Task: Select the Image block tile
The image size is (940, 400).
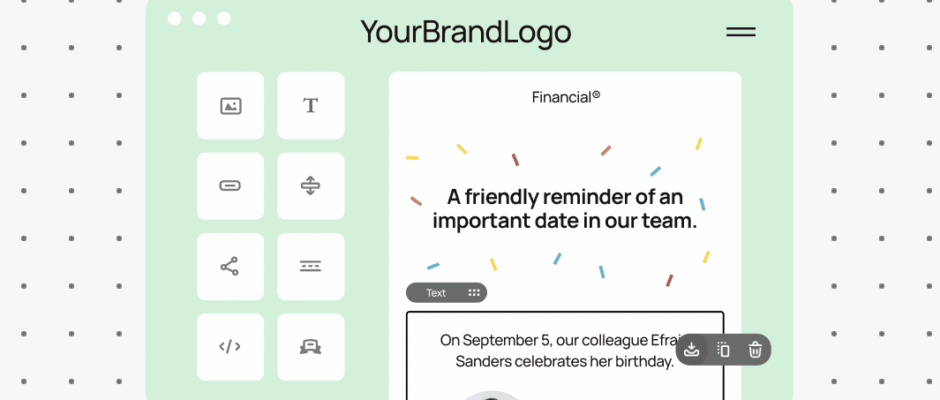Action: [230, 105]
